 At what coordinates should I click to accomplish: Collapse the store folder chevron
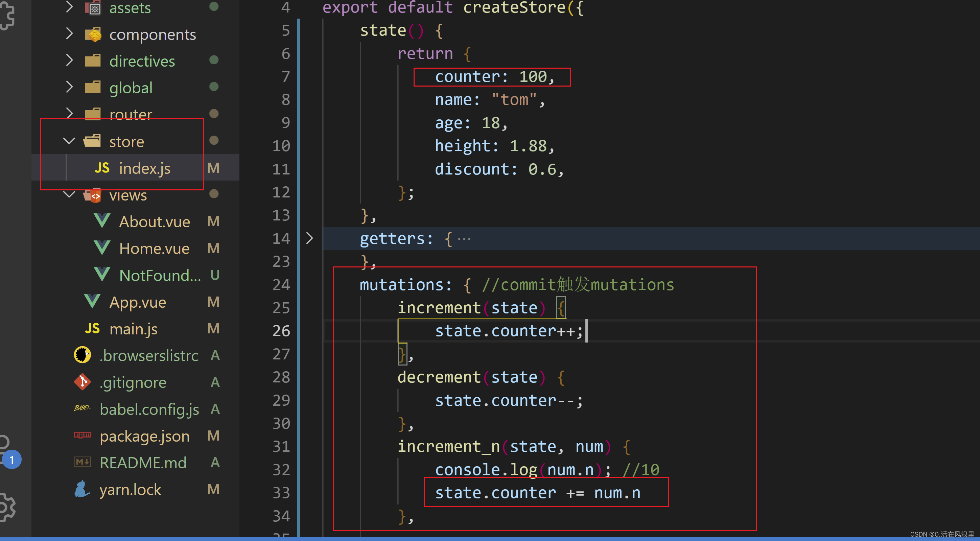[69, 141]
